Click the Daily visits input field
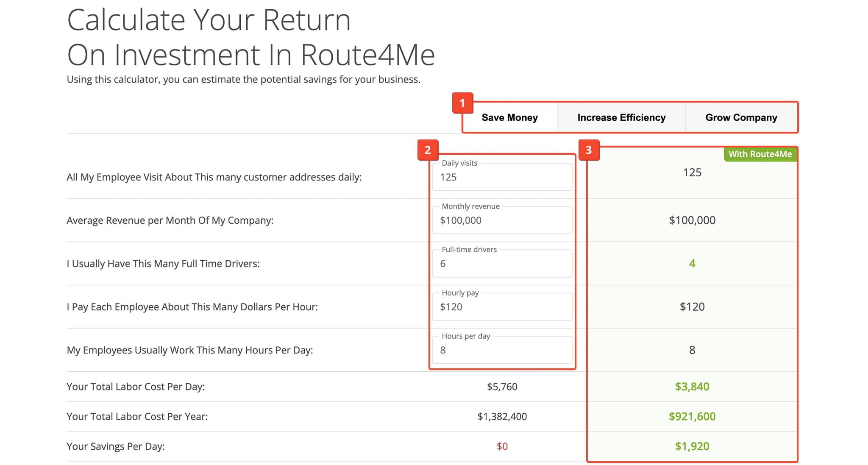The image size is (868, 465). [x=502, y=177]
